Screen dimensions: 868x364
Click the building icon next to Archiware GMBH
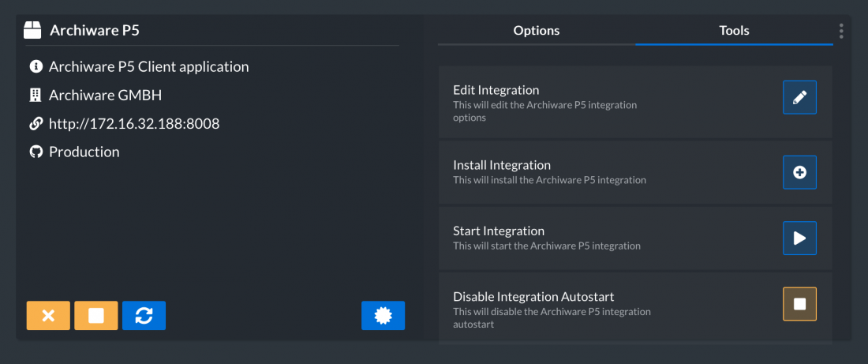coord(36,96)
